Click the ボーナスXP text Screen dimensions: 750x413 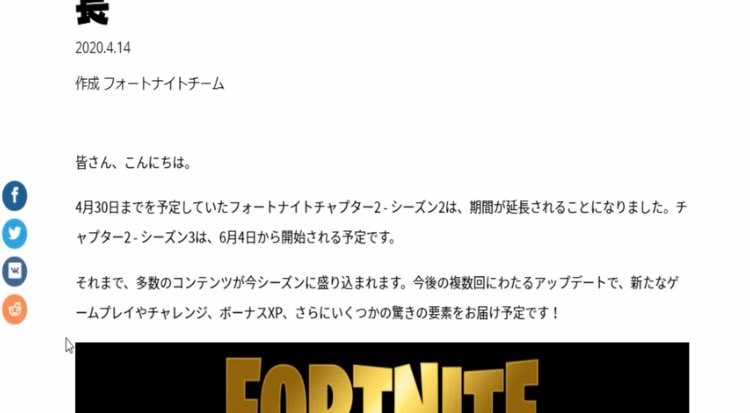pos(251,313)
